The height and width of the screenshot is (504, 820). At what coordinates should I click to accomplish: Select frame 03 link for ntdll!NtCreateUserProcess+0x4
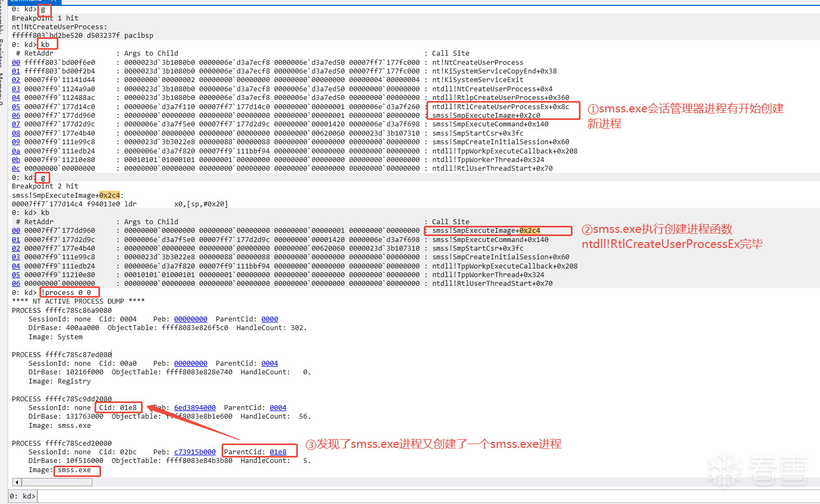(x=16, y=89)
